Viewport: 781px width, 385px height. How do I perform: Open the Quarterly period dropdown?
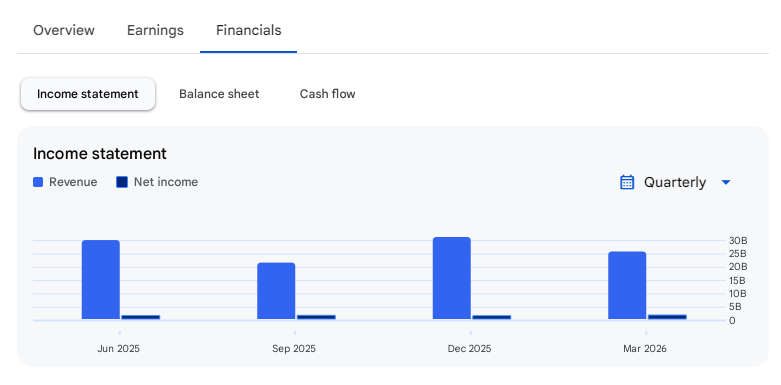click(x=675, y=182)
